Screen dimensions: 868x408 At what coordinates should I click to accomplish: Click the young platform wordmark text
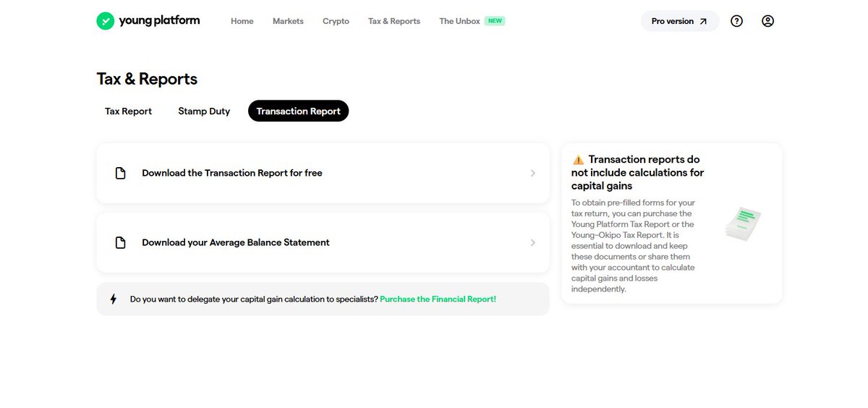click(x=160, y=21)
